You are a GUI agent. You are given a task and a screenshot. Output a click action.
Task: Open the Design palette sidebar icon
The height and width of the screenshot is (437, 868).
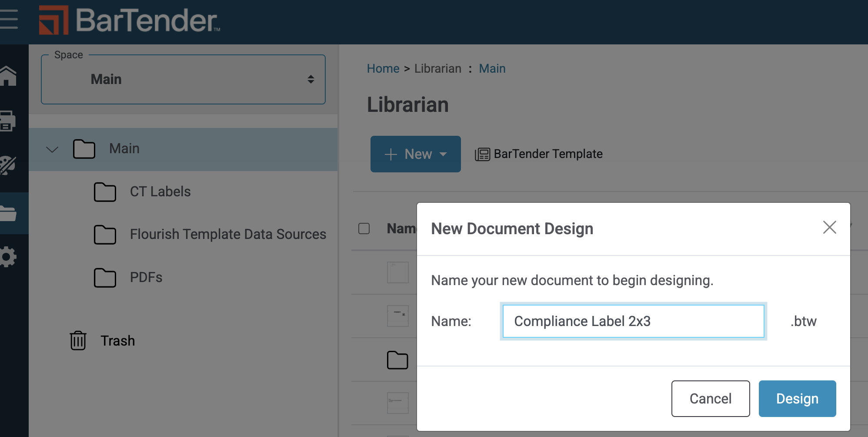[8, 165]
